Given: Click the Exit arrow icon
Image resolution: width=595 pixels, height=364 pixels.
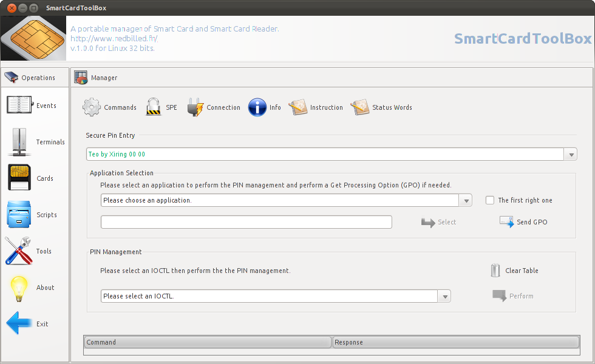Looking at the screenshot, I should pyautogui.click(x=19, y=323).
